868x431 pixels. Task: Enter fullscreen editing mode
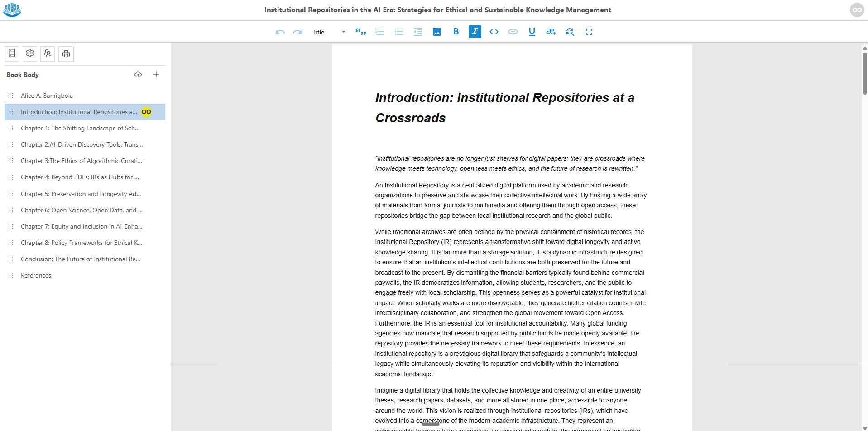click(x=589, y=32)
